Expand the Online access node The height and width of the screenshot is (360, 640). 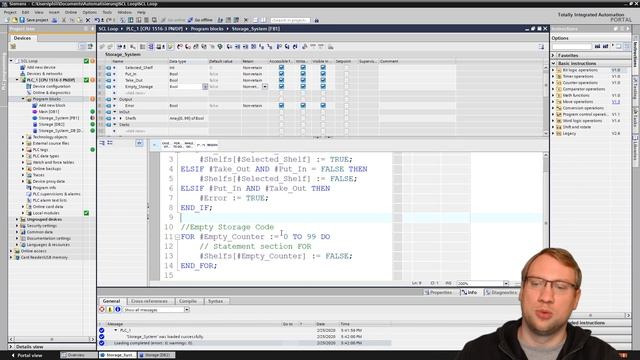pyautogui.click(x=11, y=251)
